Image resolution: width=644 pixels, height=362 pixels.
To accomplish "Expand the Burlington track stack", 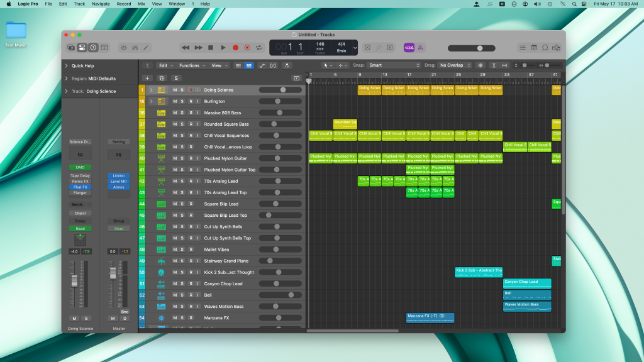I will (151, 101).
